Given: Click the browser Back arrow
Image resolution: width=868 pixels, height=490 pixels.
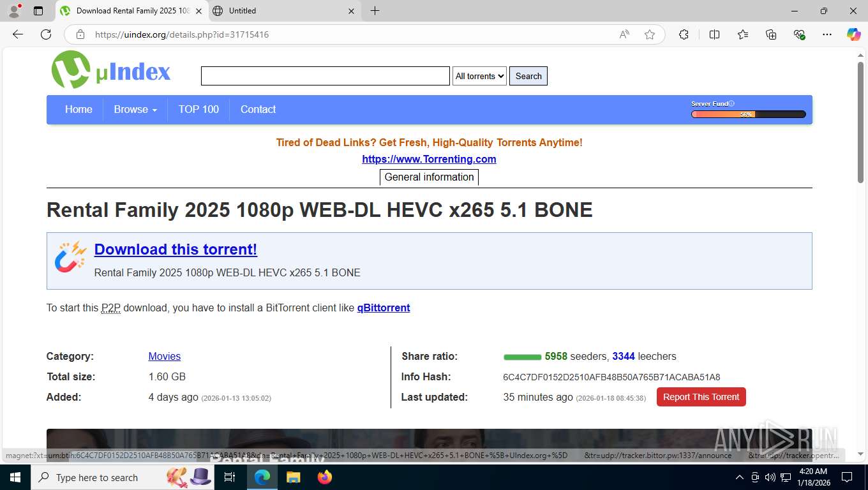Looking at the screenshot, I should (18, 34).
